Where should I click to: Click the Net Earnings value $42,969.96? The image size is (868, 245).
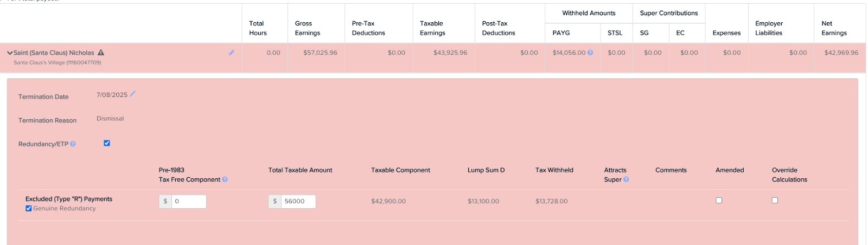[841, 53]
